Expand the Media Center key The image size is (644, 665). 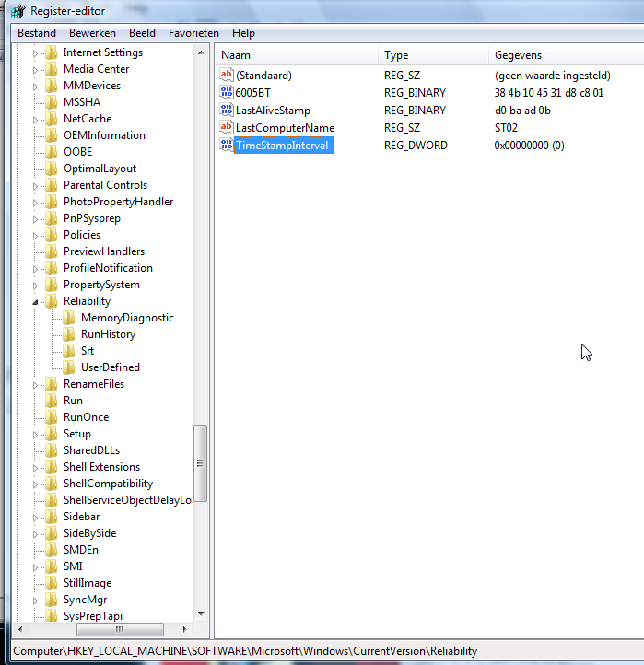click(36, 70)
